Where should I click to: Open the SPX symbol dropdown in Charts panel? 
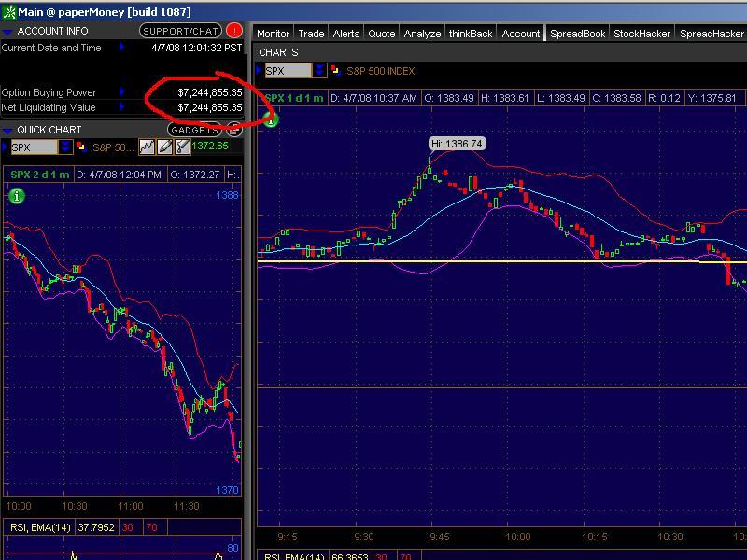pyautogui.click(x=319, y=71)
